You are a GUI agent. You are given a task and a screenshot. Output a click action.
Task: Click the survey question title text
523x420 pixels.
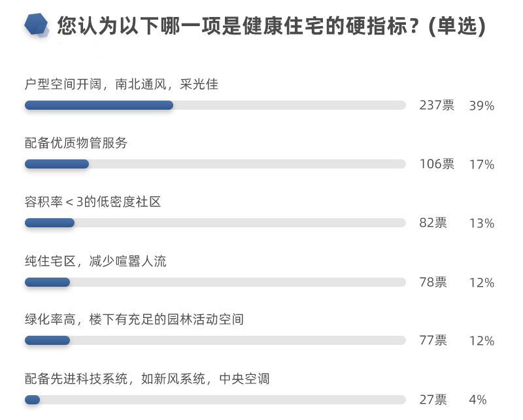point(271,25)
